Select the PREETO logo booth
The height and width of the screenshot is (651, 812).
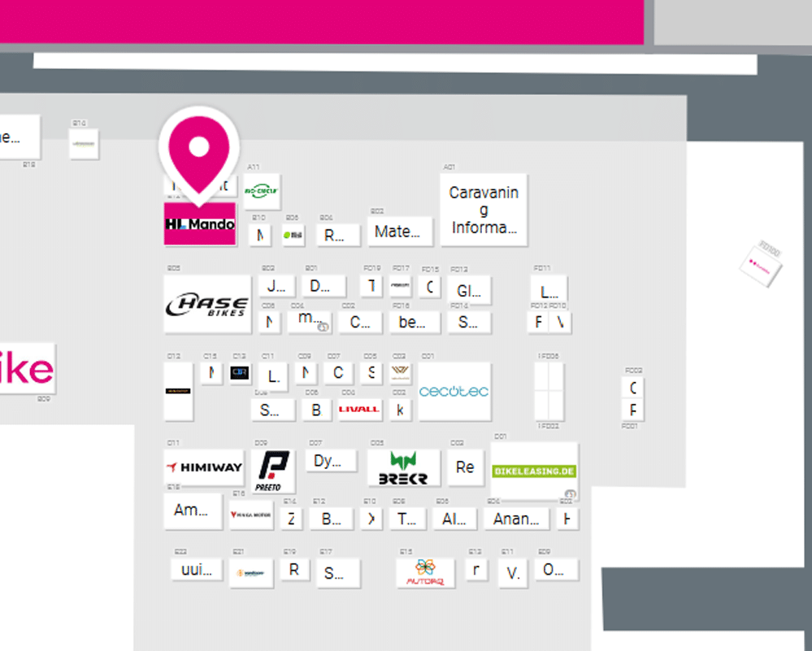(273, 471)
